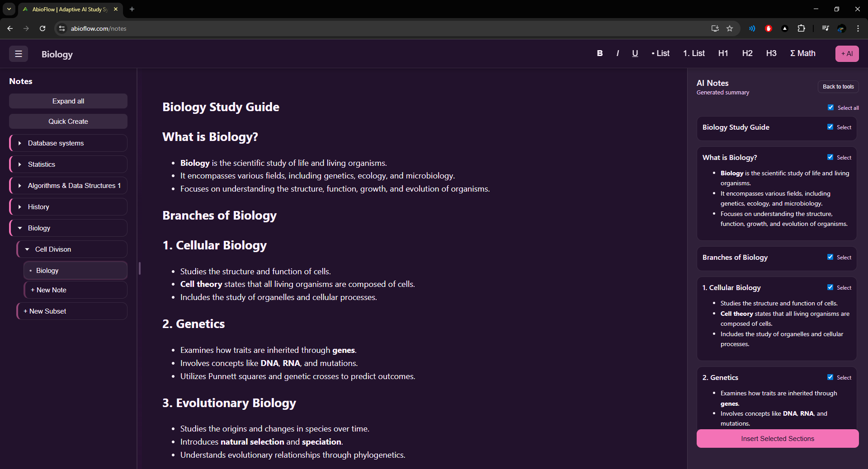Apply underline formatting

[x=635, y=53]
